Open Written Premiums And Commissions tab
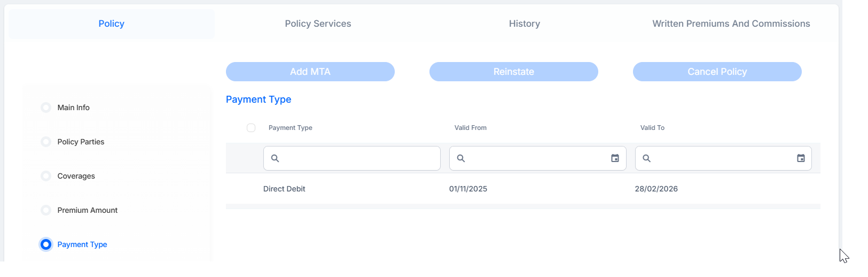This screenshot has height=277, width=868. coord(731,24)
